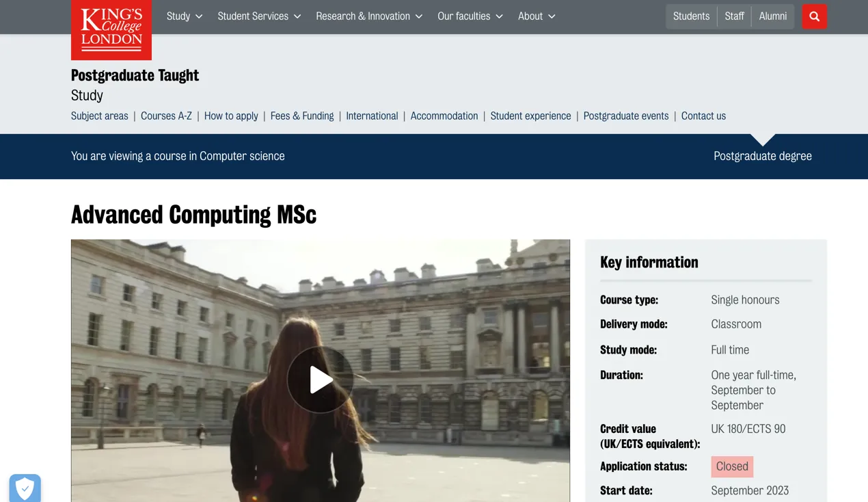Screen dimensions: 868x502
Task: Open the Research & Innovation menu
Action: (x=369, y=16)
